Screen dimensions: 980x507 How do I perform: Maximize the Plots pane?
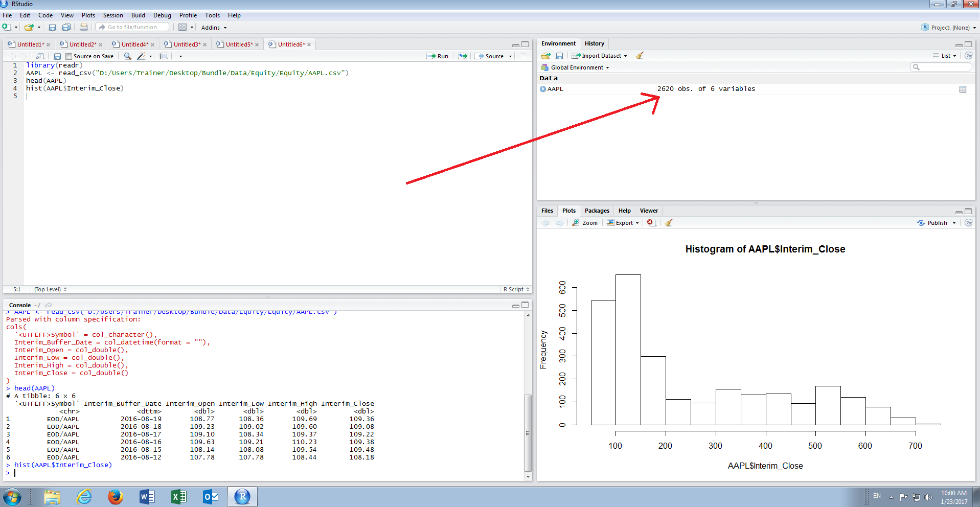click(968, 211)
